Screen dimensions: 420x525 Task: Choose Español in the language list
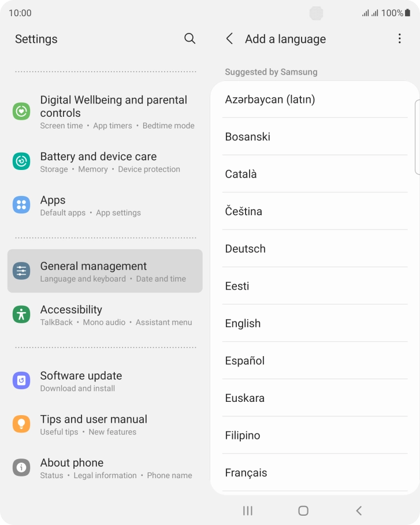[x=315, y=361]
